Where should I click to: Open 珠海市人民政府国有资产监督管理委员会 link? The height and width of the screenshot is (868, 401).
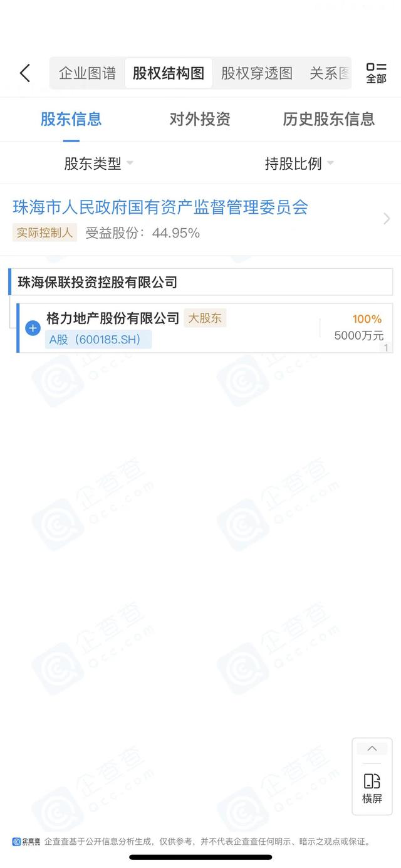tap(160, 207)
